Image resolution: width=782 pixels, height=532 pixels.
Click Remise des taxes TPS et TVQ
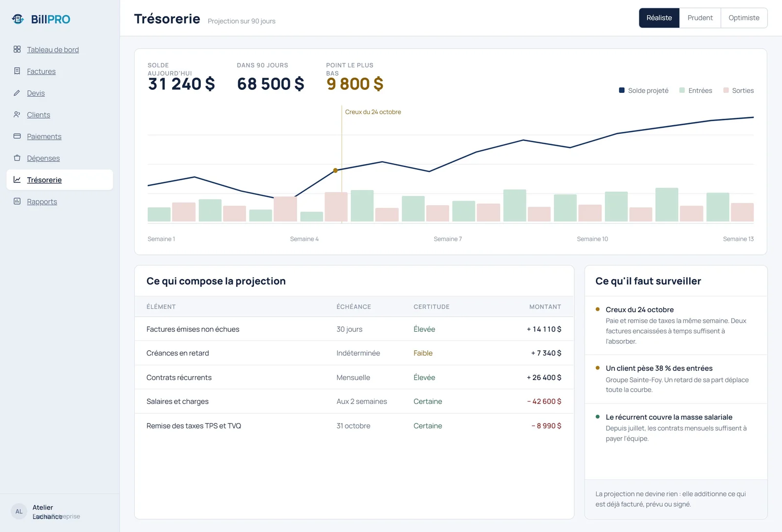coord(194,426)
